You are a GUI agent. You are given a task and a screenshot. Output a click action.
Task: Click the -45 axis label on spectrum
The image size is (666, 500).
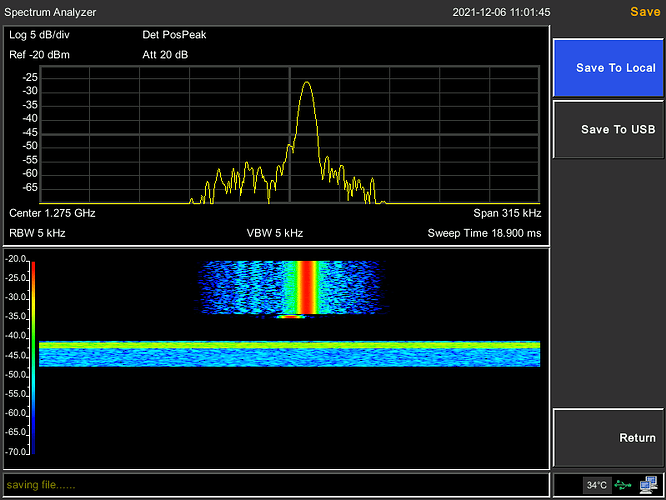tap(30, 133)
